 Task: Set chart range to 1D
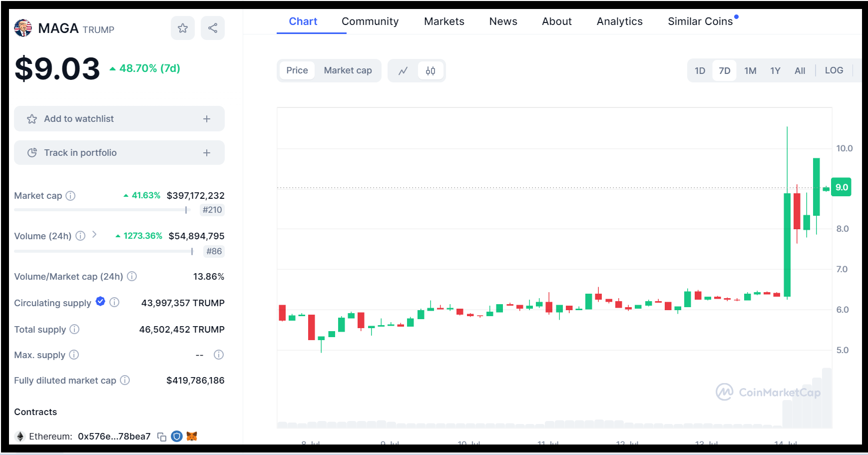[700, 70]
